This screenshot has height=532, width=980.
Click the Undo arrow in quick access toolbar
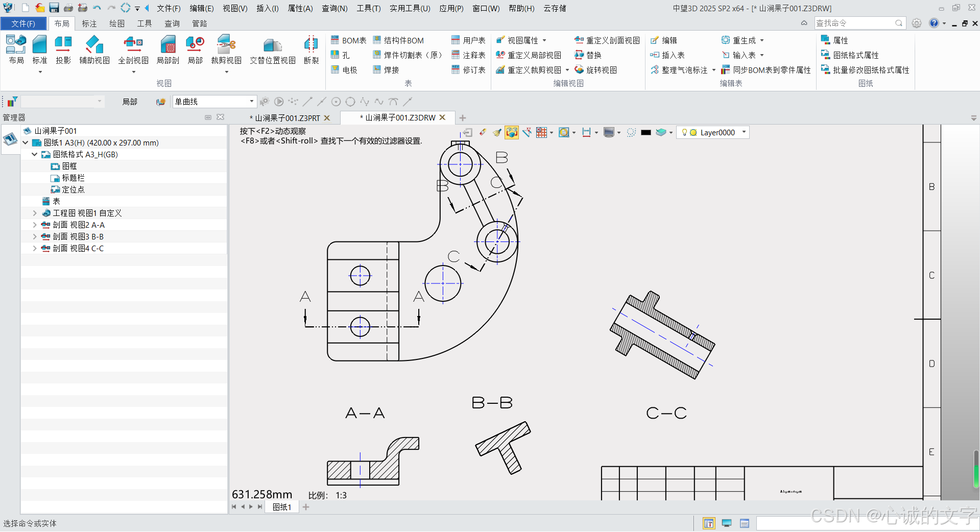pyautogui.click(x=97, y=8)
